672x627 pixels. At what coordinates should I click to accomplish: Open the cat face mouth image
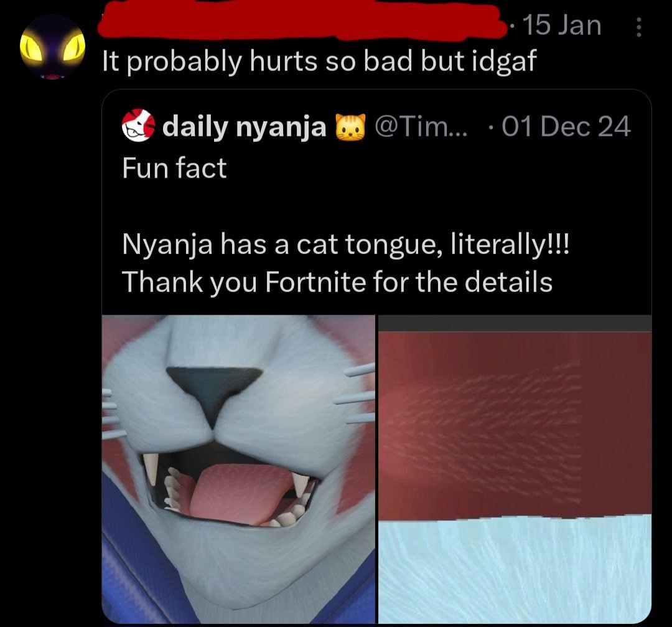pyautogui.click(x=238, y=469)
